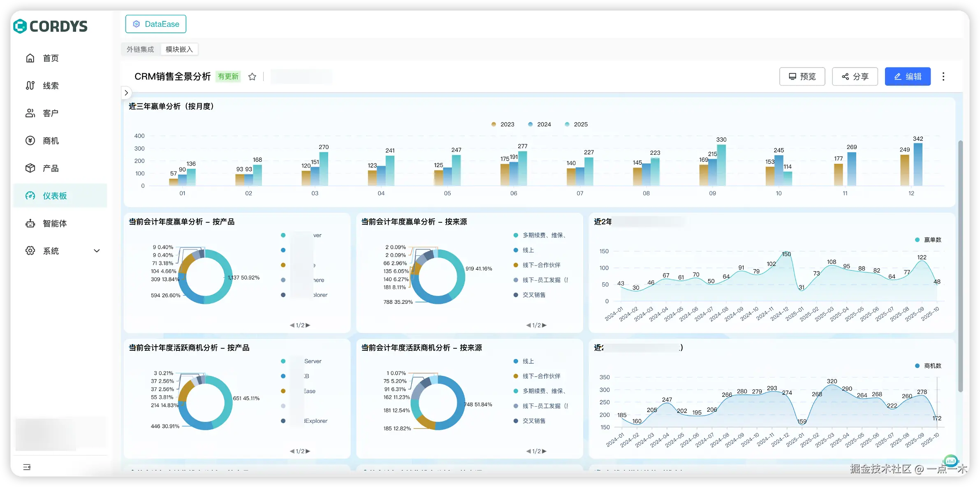The height and width of the screenshot is (487, 980).
Task: Collapse the sidebar using bottom-left menu icon
Action: (x=27, y=467)
